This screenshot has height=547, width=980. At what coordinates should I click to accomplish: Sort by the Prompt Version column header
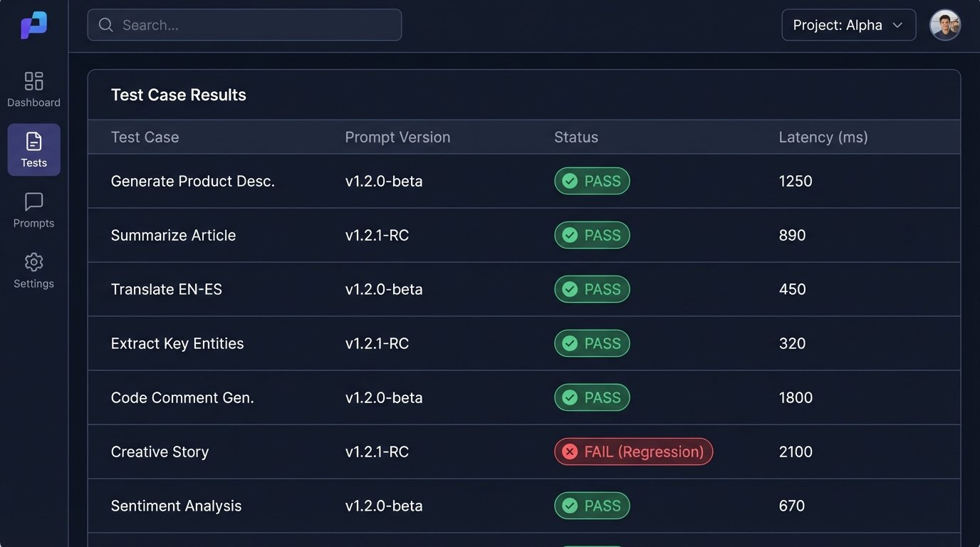coord(397,137)
